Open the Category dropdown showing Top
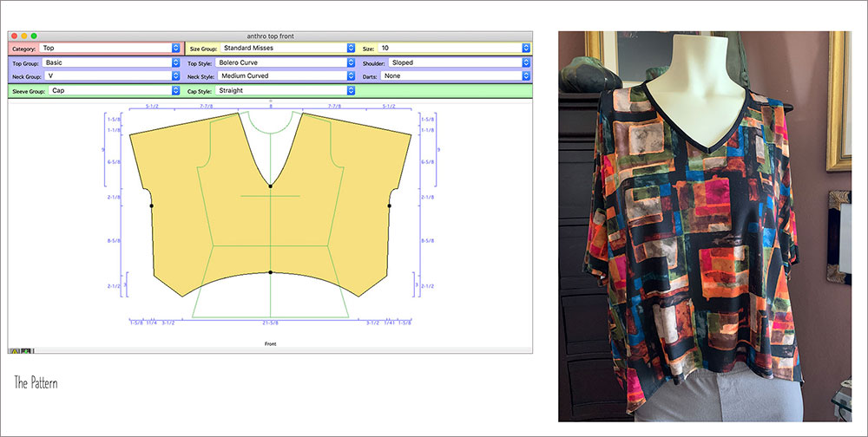This screenshot has height=437, width=868. pyautogui.click(x=108, y=49)
